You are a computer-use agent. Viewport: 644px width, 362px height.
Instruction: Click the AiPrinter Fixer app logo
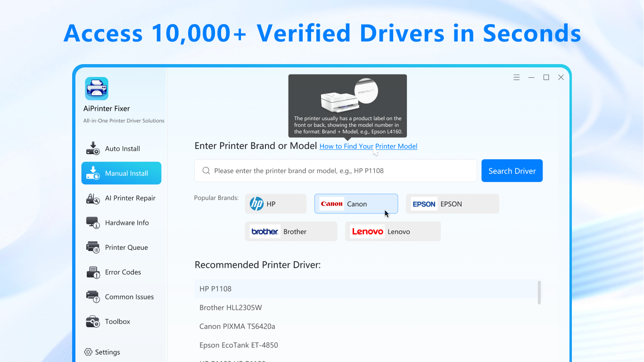97,89
